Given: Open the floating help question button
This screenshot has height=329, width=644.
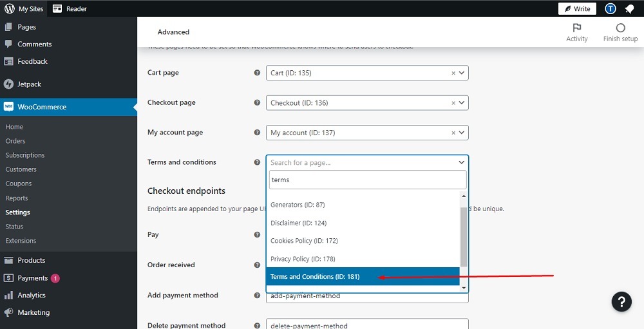Looking at the screenshot, I should (x=621, y=302).
